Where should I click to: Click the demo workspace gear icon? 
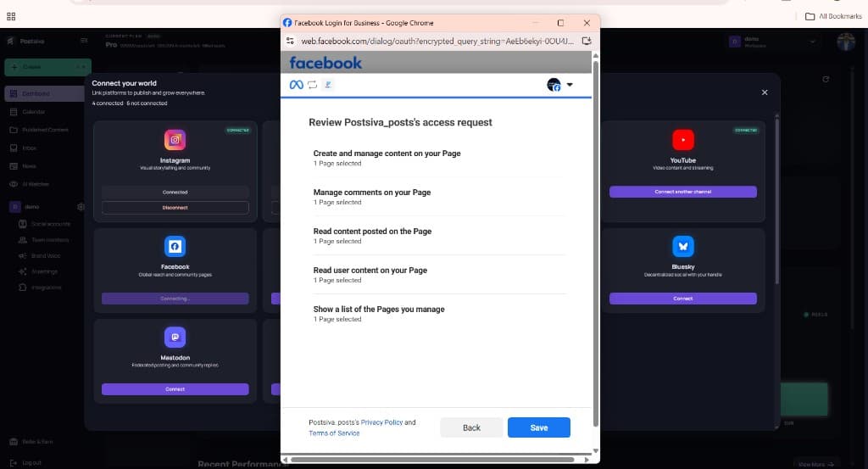coord(81,207)
